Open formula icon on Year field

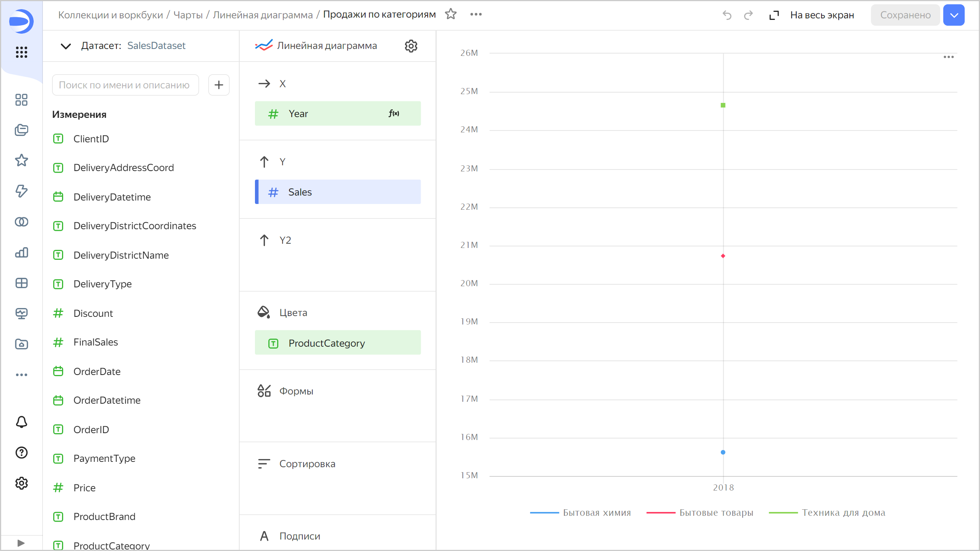point(394,114)
